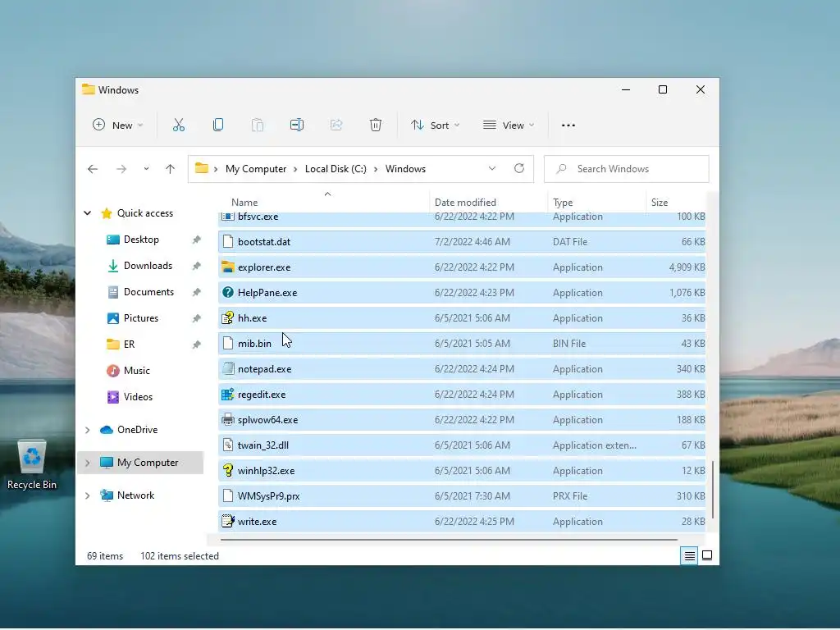
Task: Select the twain_32.dll file name
Action: coord(263,445)
